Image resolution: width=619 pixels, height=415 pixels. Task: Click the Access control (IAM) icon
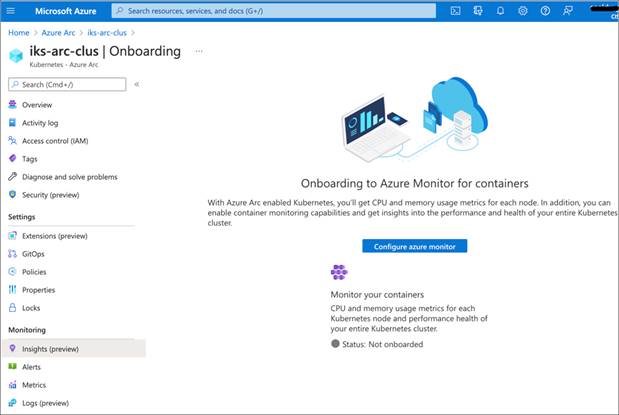(x=13, y=141)
